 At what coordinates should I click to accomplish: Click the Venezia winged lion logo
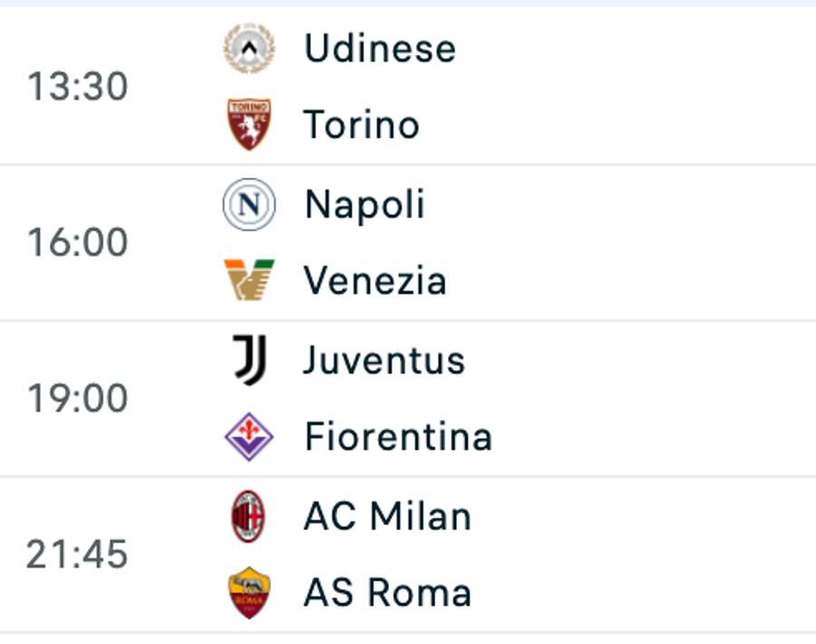(249, 280)
